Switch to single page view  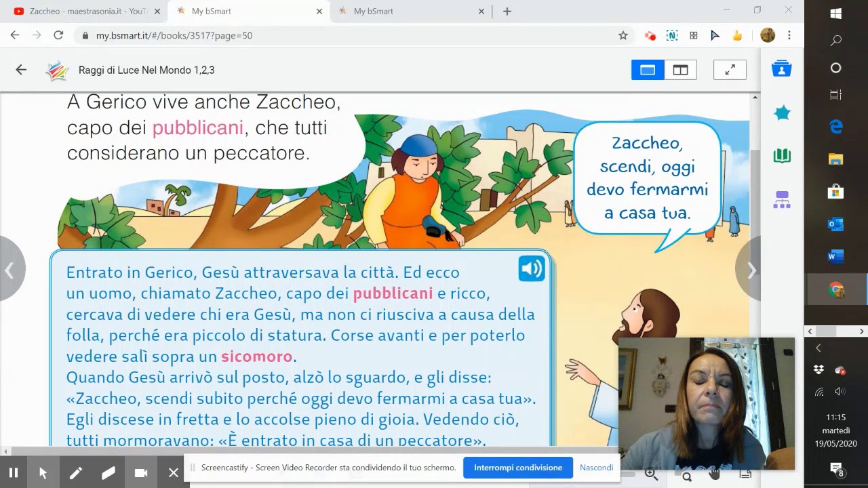(648, 70)
